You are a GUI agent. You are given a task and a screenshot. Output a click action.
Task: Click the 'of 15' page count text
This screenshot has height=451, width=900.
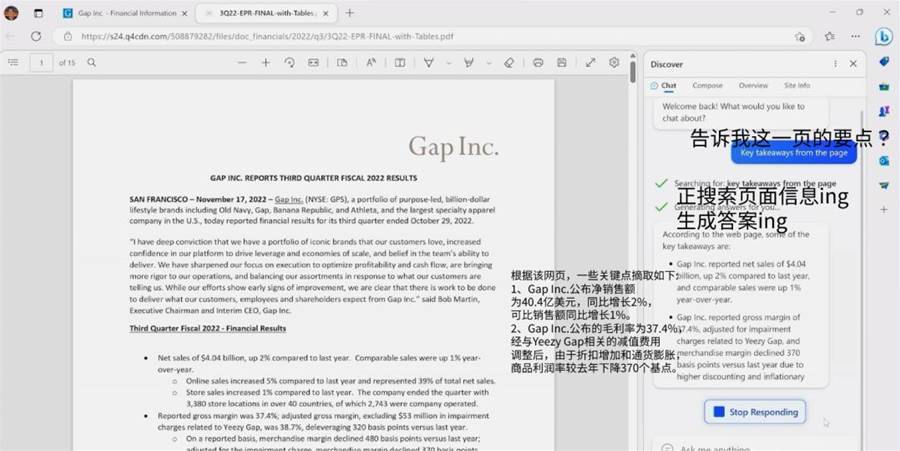[x=67, y=63]
